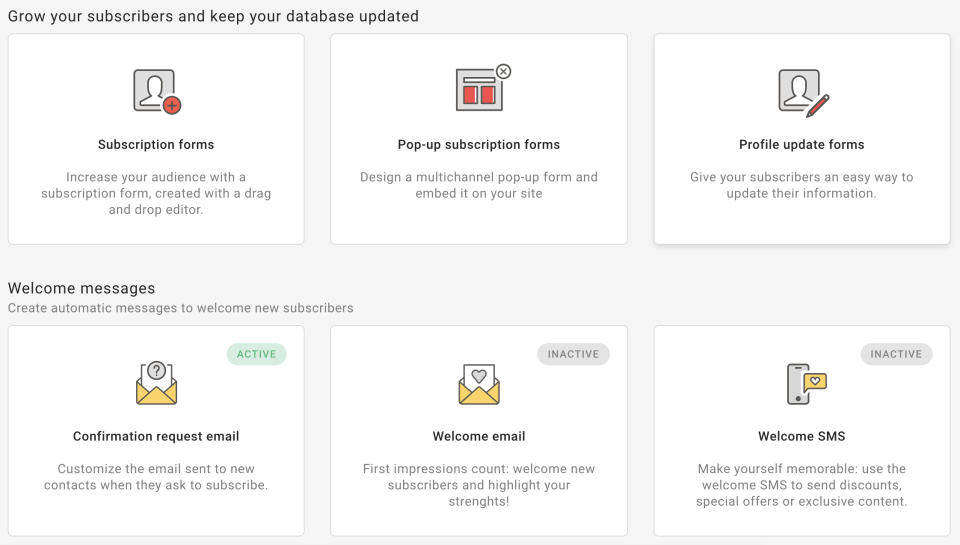The width and height of the screenshot is (960, 545).
Task: Toggle the ACTIVE badge on Confirmation request email
Action: (256, 354)
